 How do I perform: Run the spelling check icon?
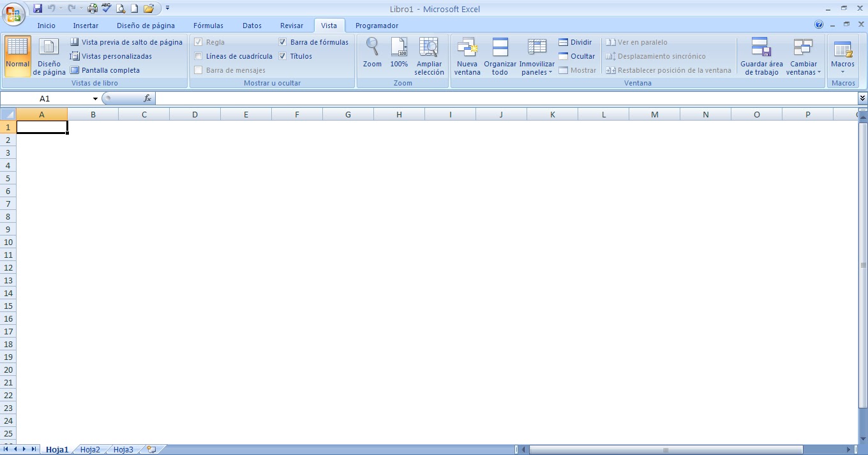coord(107,8)
